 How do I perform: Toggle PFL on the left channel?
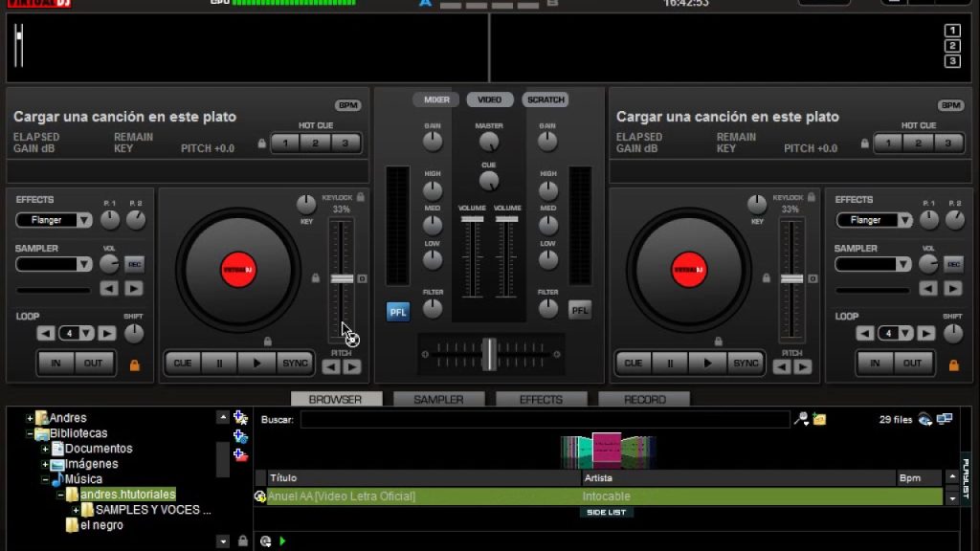(397, 312)
